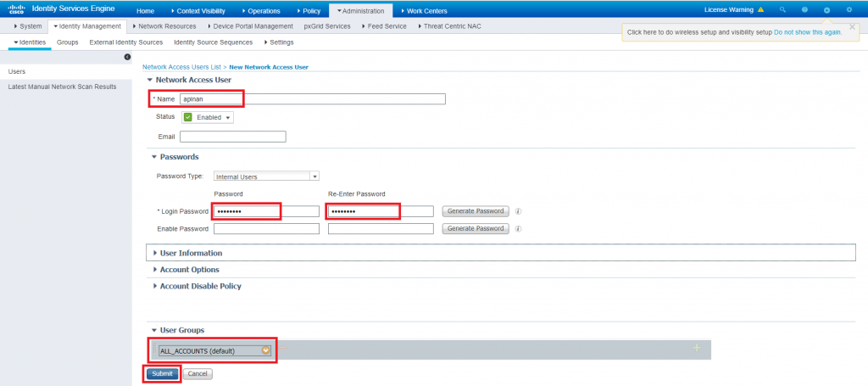Close the wireless setup notification popup
868x386 pixels.
[x=852, y=26]
